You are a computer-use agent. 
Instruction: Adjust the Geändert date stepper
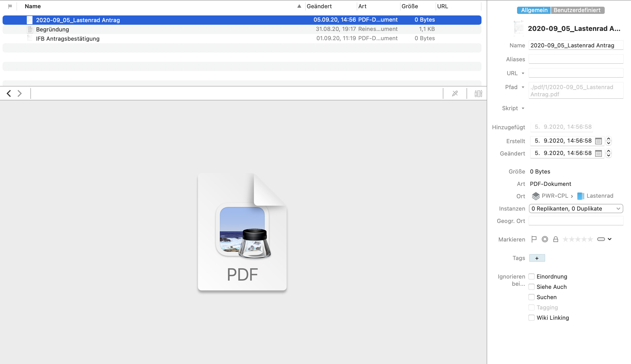pos(609,153)
